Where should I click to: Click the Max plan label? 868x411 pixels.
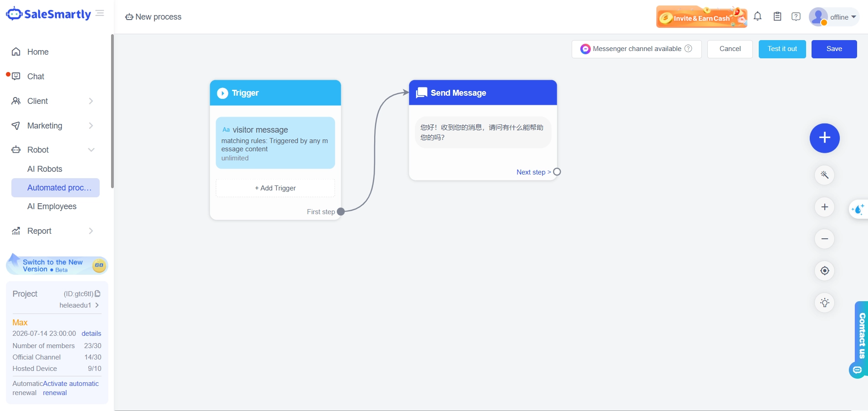(x=20, y=323)
